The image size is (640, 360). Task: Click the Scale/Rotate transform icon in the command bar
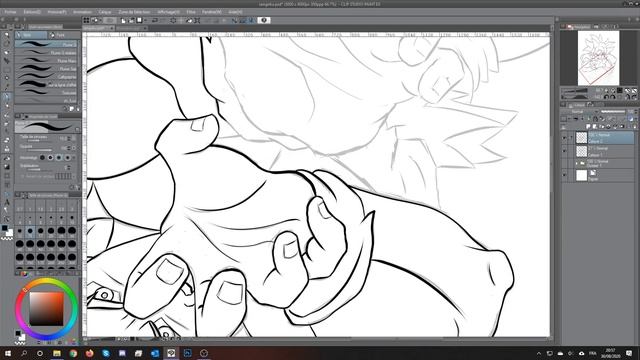pyautogui.click(x=197, y=20)
